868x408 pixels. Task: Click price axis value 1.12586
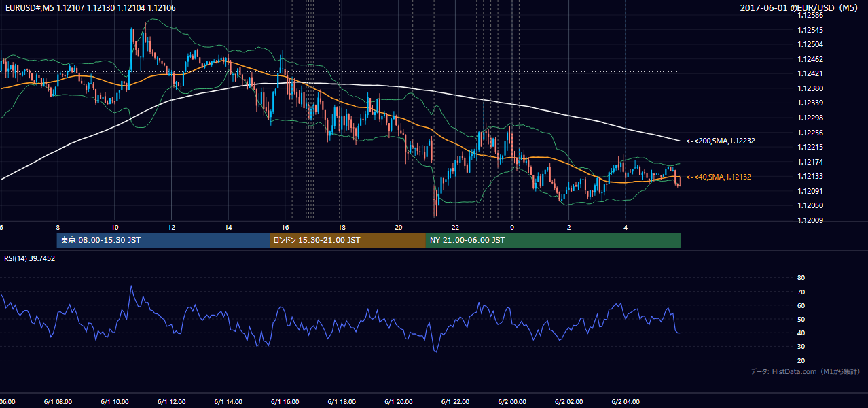[810, 16]
